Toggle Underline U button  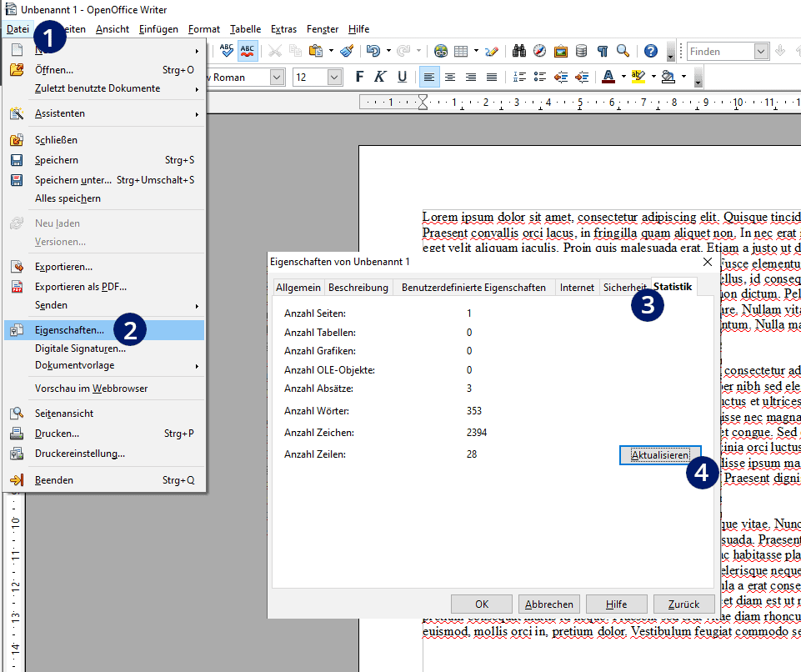[x=402, y=78]
